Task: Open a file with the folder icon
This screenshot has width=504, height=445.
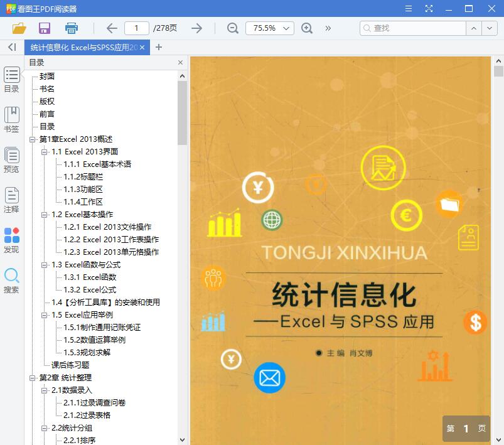Action: point(19,28)
